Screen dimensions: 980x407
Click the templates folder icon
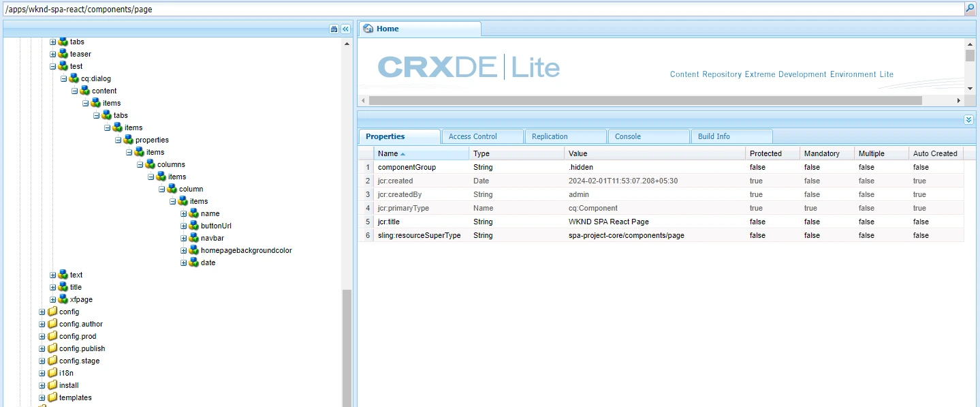point(52,397)
